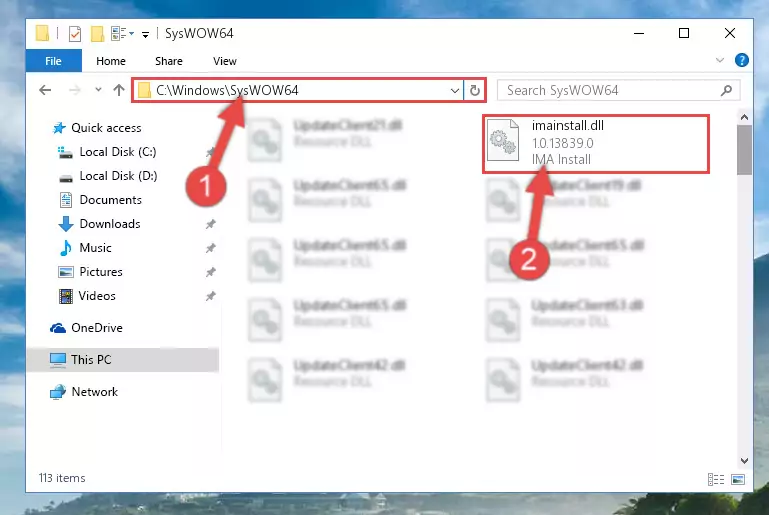This screenshot has width=769, height=515.
Task: Minimize the SysWOW64 window
Action: tap(639, 33)
